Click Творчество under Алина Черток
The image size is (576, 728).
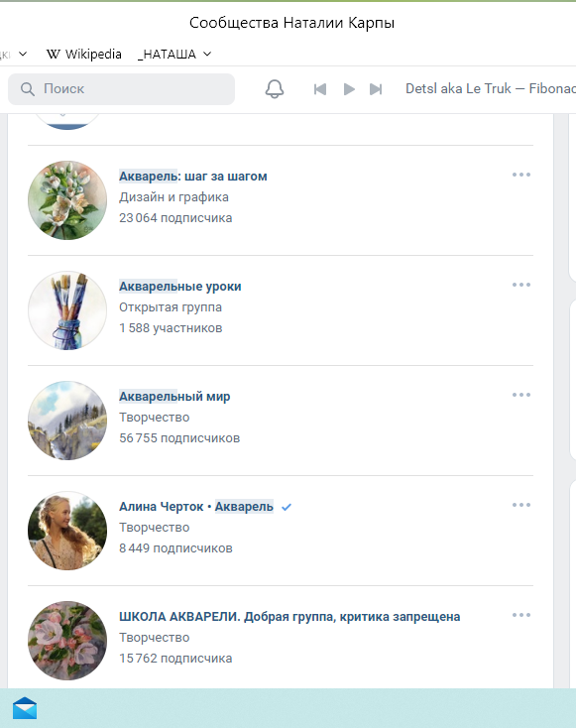pyautogui.click(x=155, y=528)
